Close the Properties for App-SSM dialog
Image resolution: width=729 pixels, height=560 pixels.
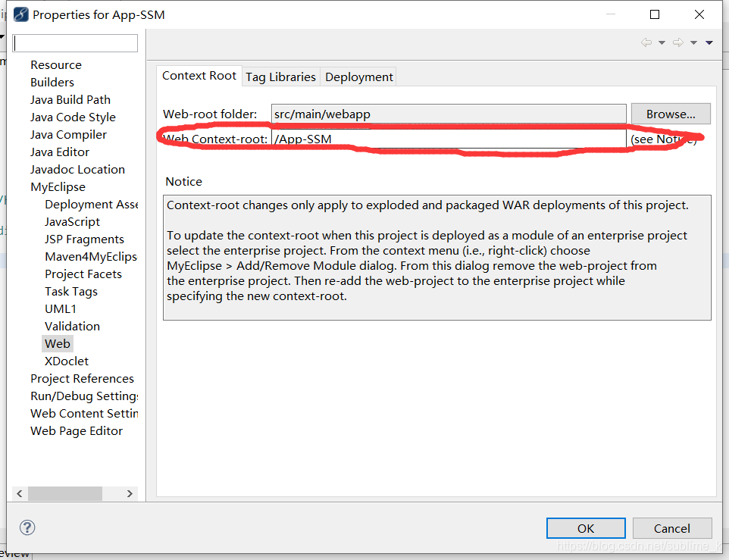pyautogui.click(x=699, y=14)
